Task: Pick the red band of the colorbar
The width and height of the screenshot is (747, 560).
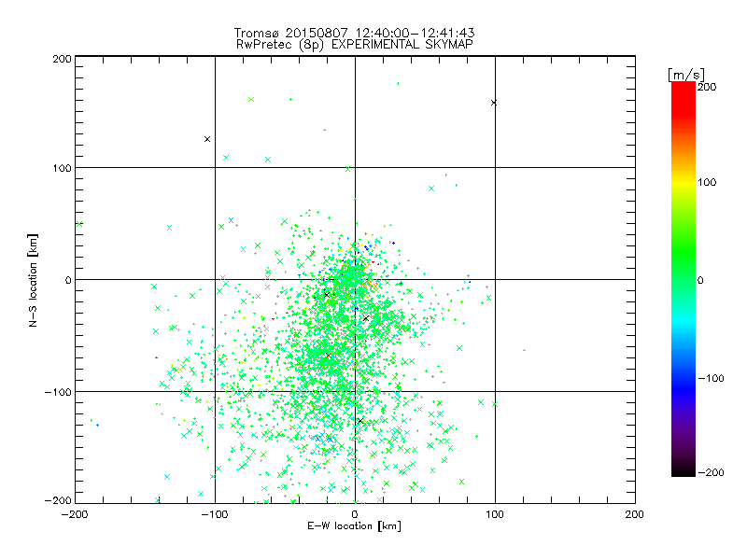Action: coord(684,98)
